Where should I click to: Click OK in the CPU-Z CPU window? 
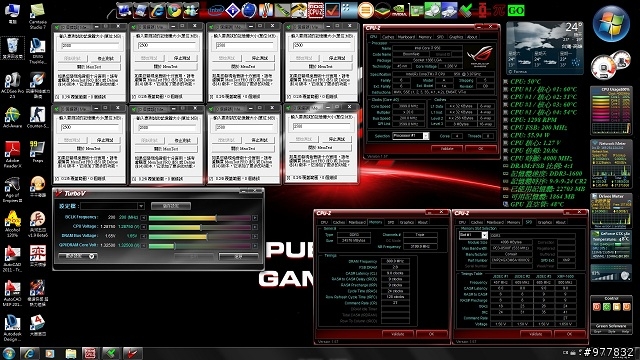click(x=480, y=149)
